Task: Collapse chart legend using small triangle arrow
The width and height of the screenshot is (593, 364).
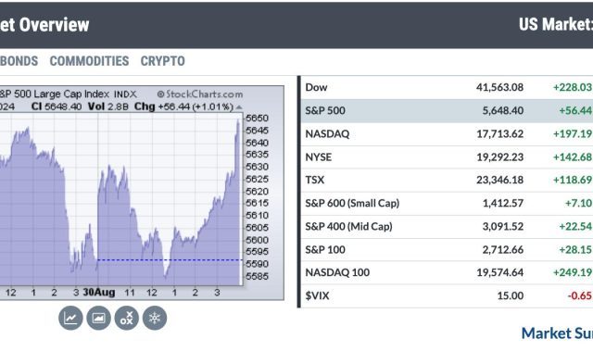Action: pos(239,107)
